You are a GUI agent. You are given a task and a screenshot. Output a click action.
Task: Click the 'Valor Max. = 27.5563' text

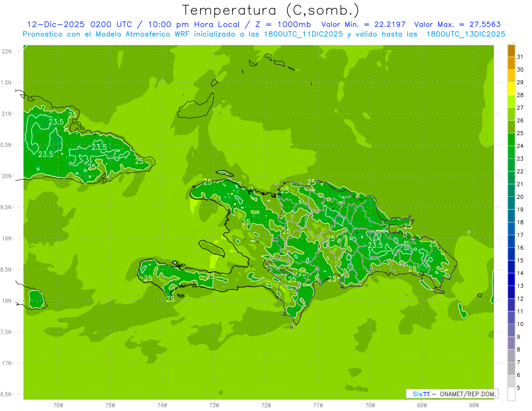point(457,24)
